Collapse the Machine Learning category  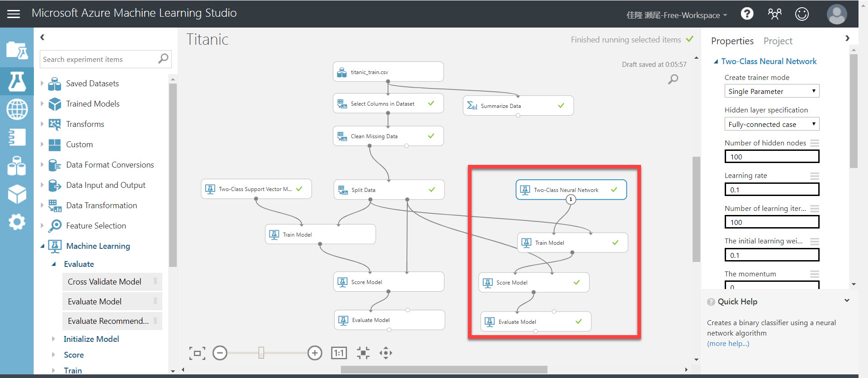[42, 246]
